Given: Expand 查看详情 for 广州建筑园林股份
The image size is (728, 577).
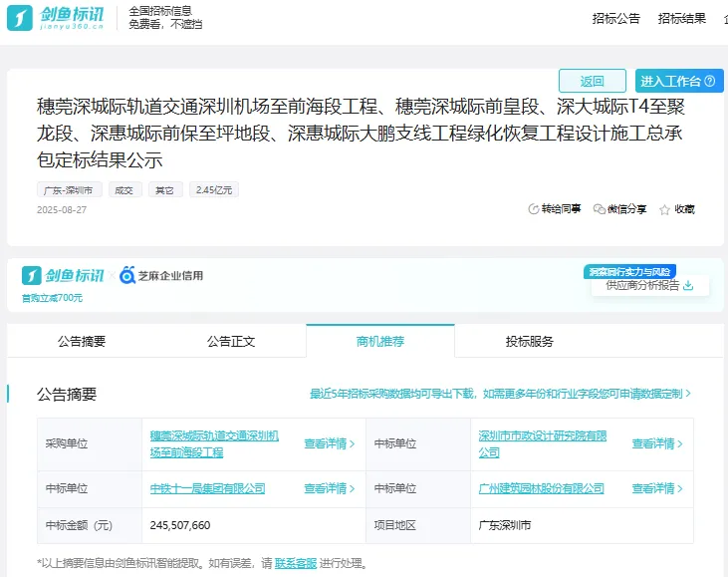Looking at the screenshot, I should tap(657, 488).
